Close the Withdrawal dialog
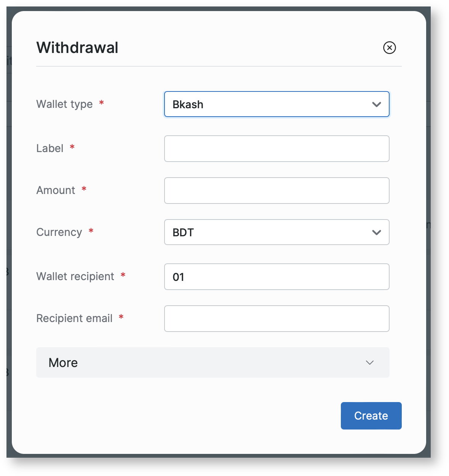This screenshot has height=476, width=449. [389, 48]
